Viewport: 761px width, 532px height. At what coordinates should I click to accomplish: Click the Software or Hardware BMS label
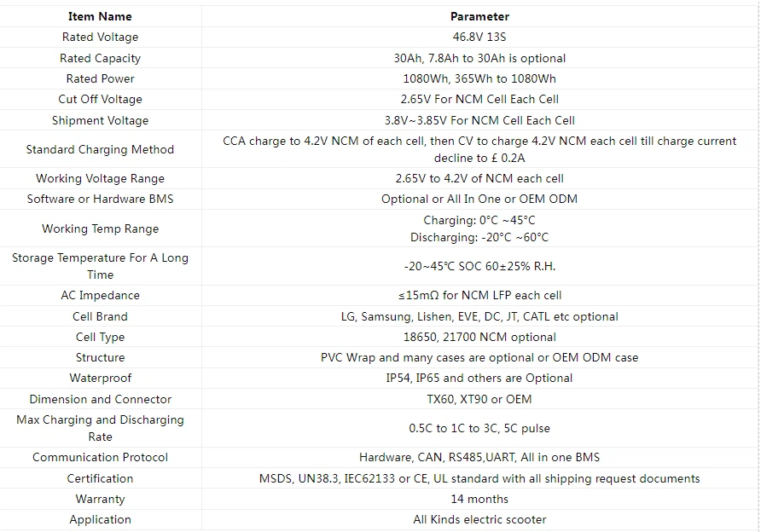click(100, 199)
